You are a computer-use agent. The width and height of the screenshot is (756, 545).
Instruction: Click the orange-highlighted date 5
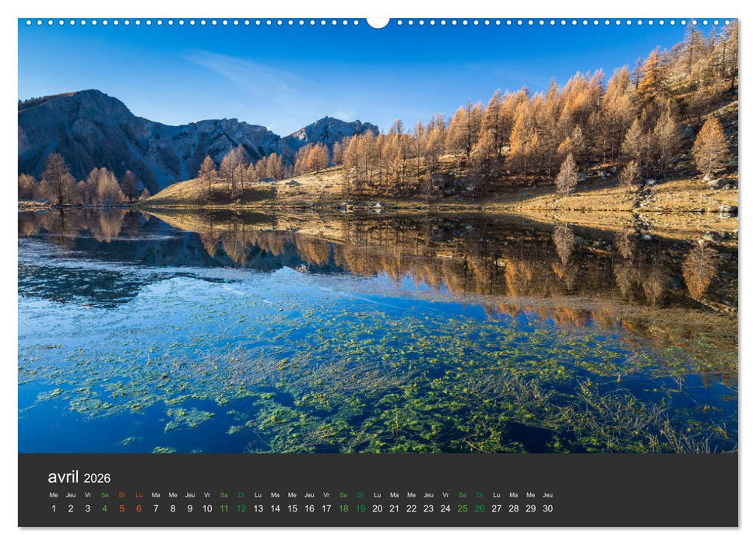[x=123, y=508]
